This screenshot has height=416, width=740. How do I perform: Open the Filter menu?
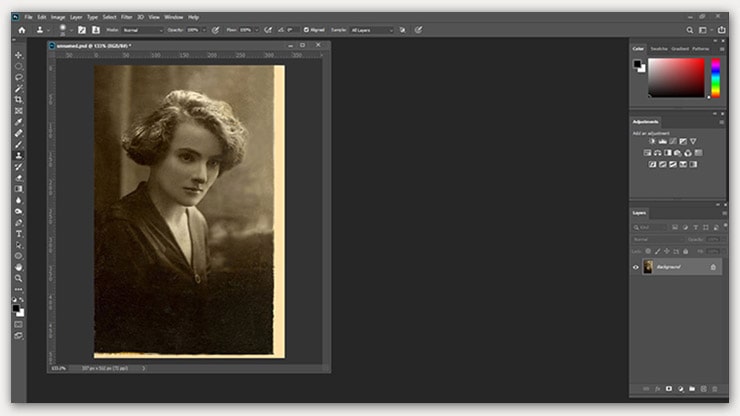126,17
